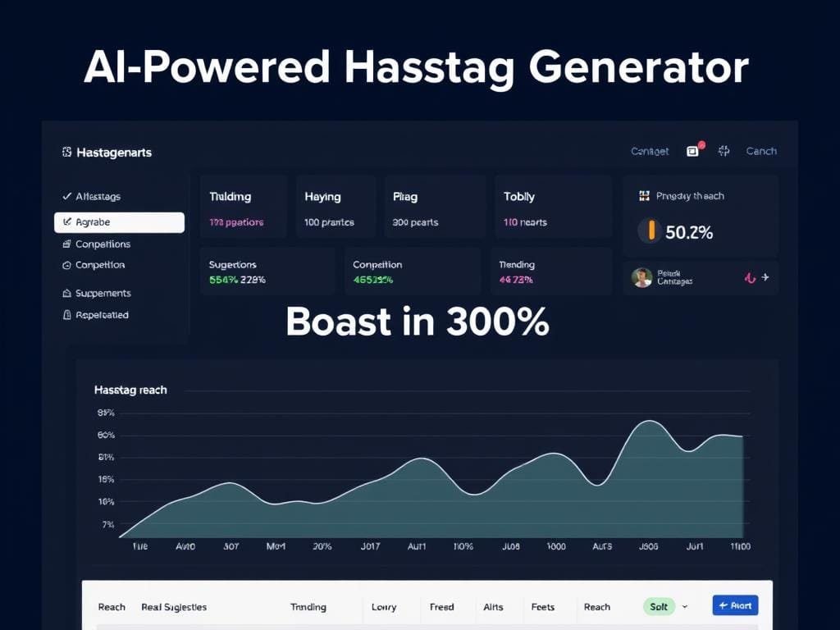Click the pink activity icon in profile card
840x630 pixels.
click(749, 278)
